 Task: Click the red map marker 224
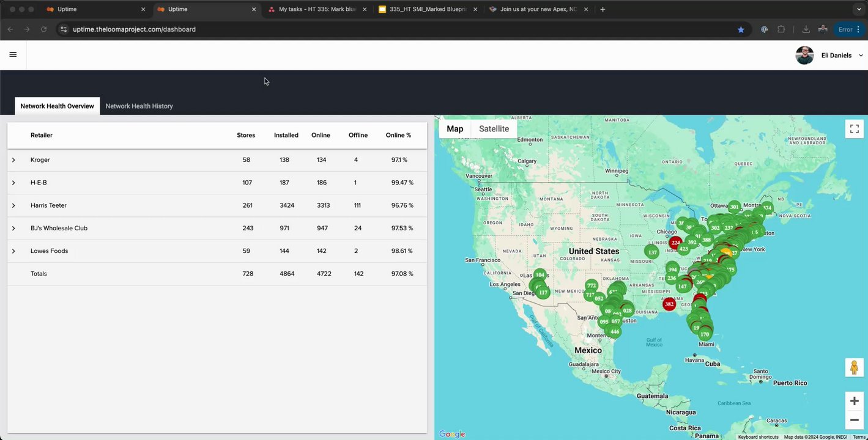click(675, 242)
